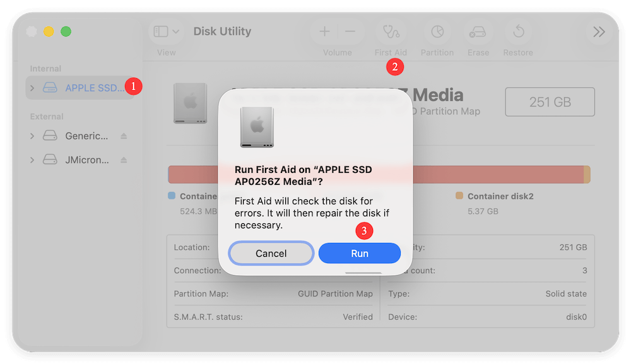631x364 pixels.
Task: Click the Container disk1 blue swatch
Action: click(x=171, y=196)
